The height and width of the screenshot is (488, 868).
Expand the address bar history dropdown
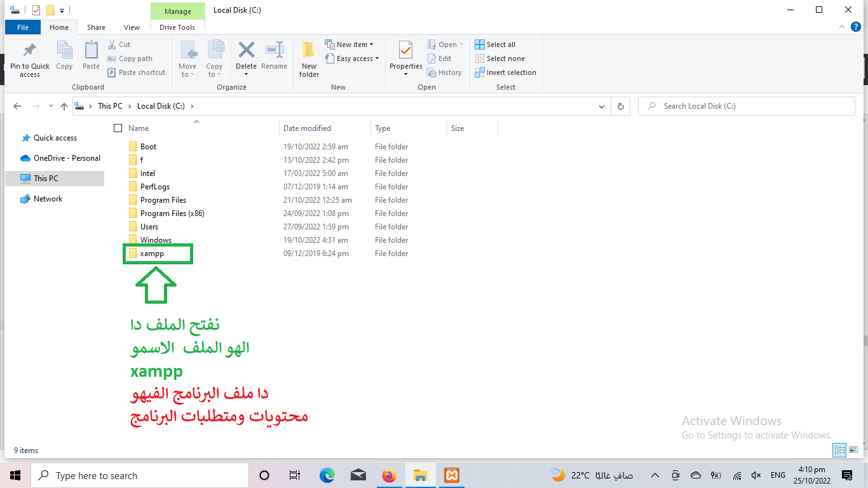(602, 107)
